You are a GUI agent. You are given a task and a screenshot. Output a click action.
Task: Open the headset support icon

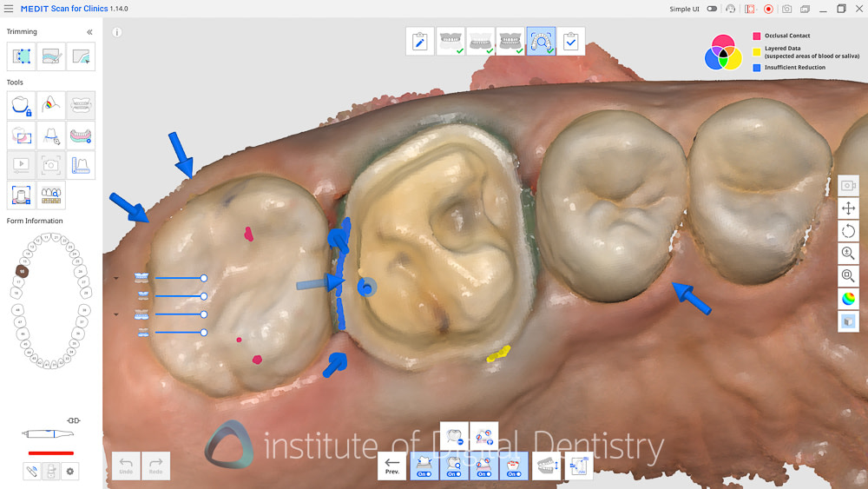tap(731, 9)
